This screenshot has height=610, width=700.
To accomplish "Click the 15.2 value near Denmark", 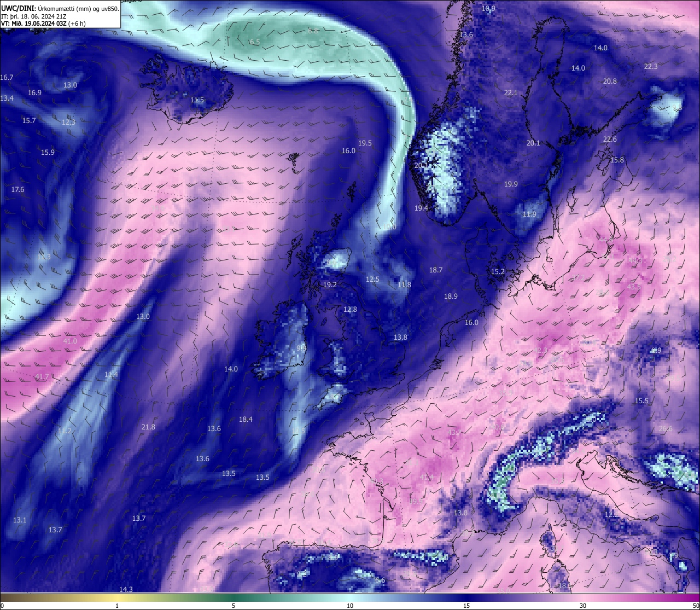I will (498, 271).
